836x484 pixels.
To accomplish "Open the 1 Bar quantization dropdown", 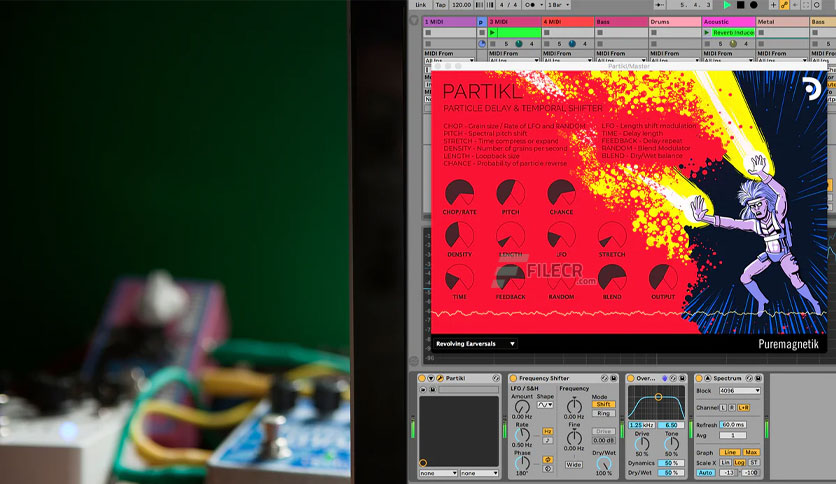I will [558, 5].
